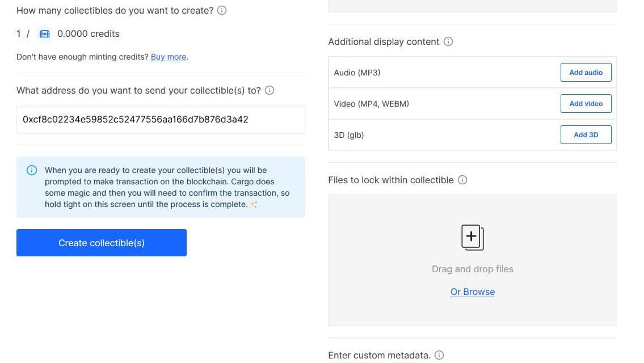Follow the 'Buy more' credits link

coord(169,57)
